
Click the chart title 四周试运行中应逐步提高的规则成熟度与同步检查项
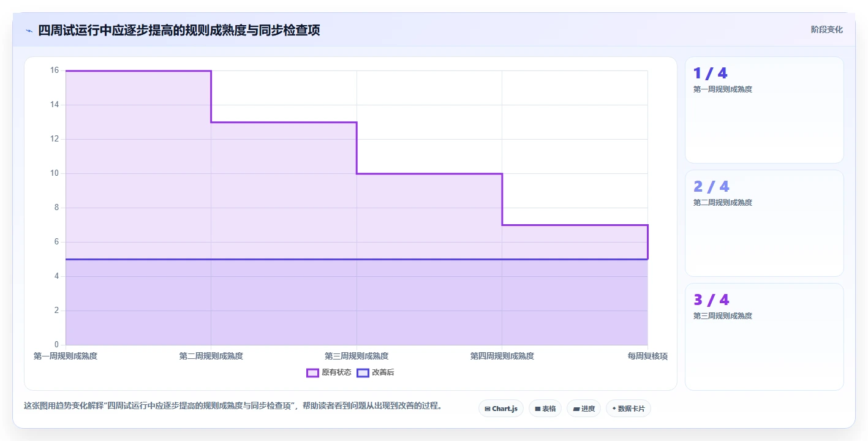click(x=179, y=30)
